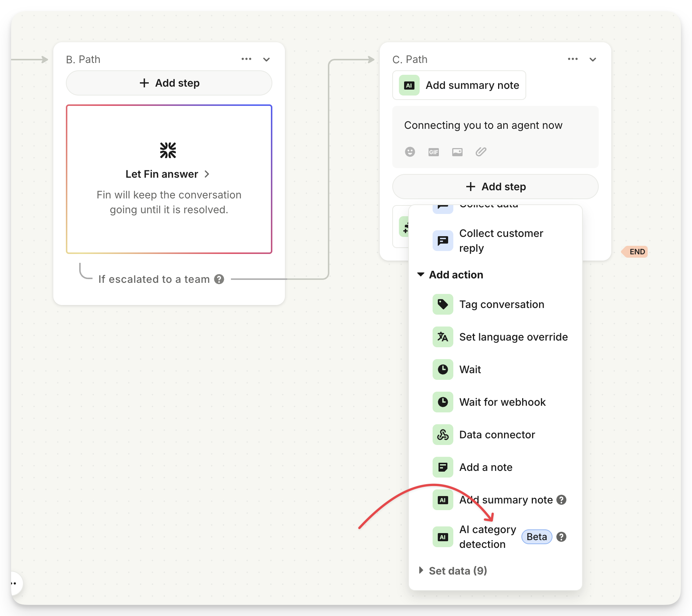Collapse the Add action section
Screen dimensions: 692x616
point(421,275)
